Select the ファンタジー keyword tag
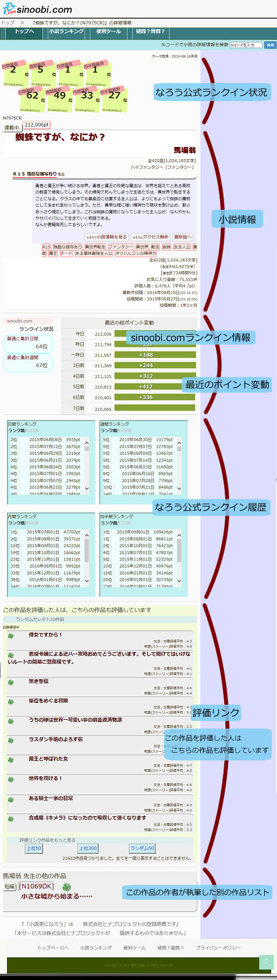Image resolution: width=277 pixels, height=980 pixels. [x=121, y=247]
